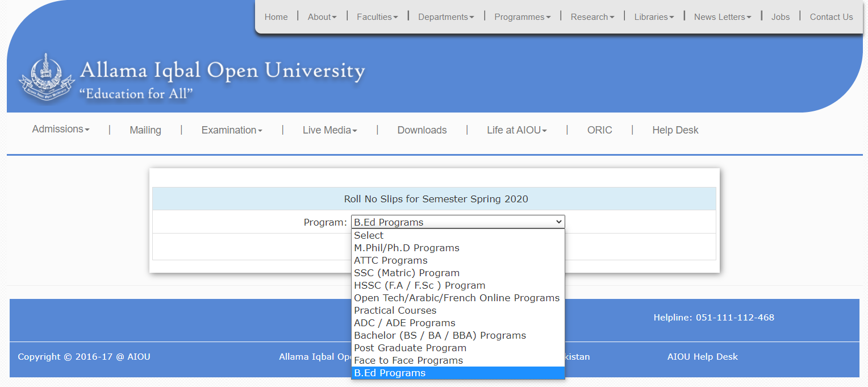The width and height of the screenshot is (868, 387).
Task: Open the Live Media dropdown
Action: coord(330,130)
